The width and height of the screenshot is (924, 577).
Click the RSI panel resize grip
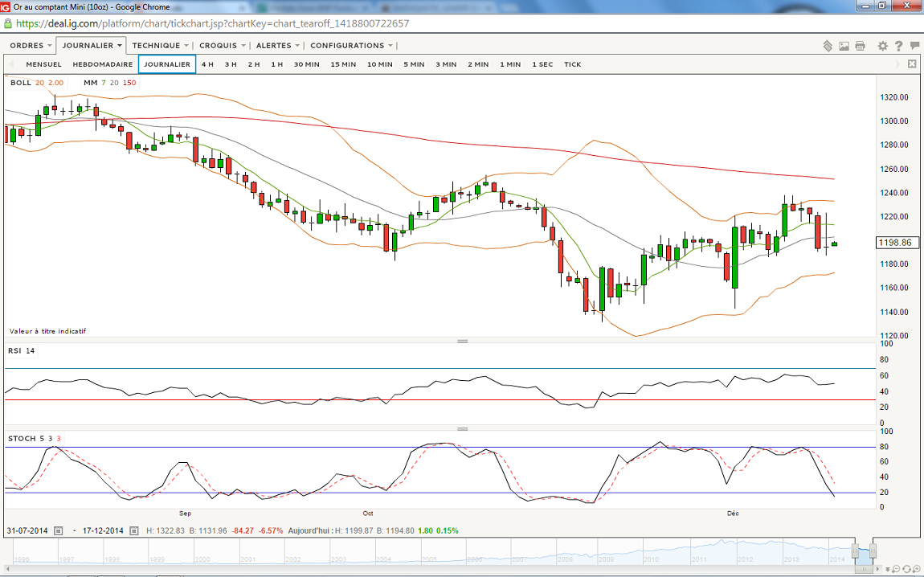coord(463,342)
